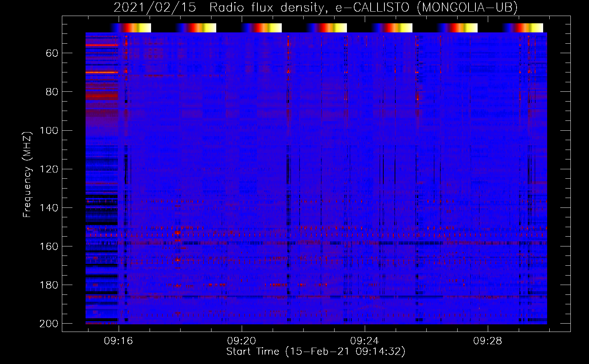Click the 140 frequency tick label
The width and height of the screenshot is (589, 364).
pos(49,207)
